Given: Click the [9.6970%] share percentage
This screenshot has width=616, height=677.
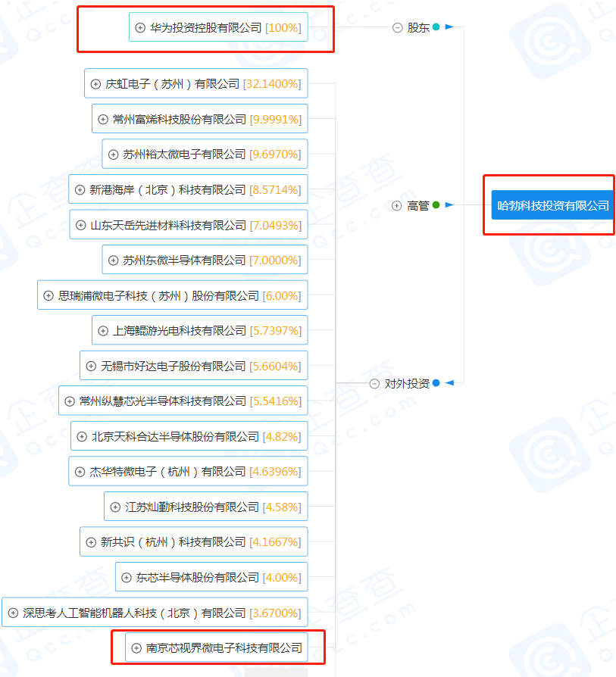Looking at the screenshot, I should pos(275,154).
